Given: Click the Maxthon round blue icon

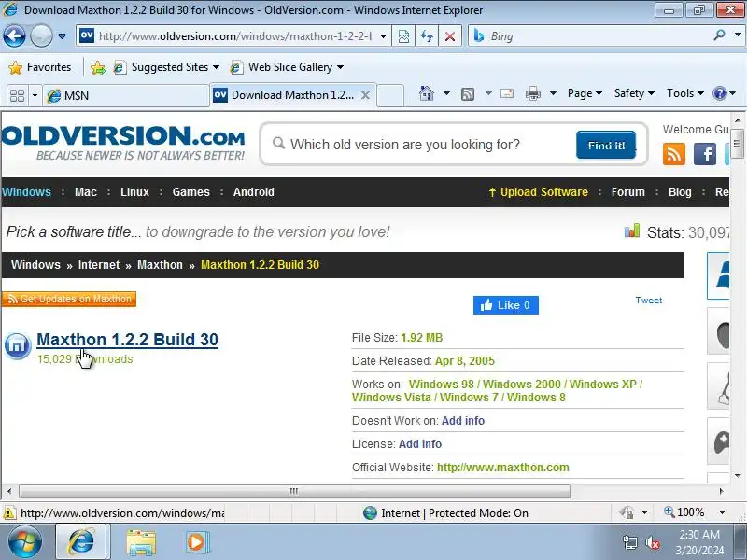Looking at the screenshot, I should pyautogui.click(x=18, y=345).
